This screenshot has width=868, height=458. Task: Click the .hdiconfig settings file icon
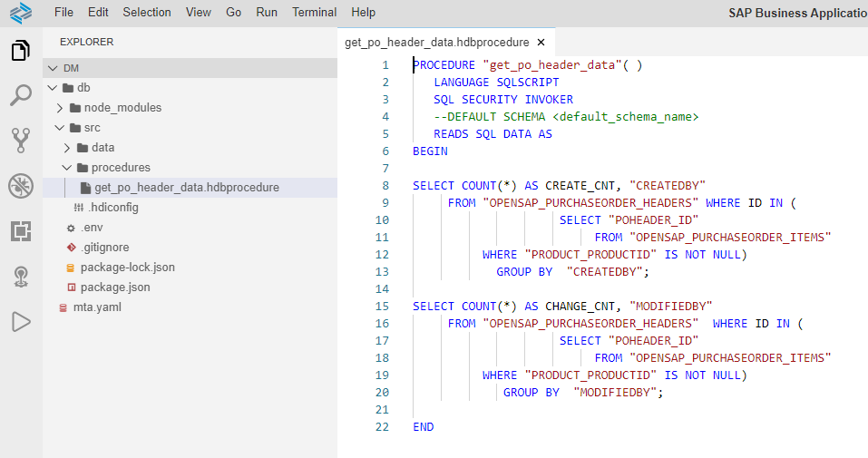(x=79, y=208)
